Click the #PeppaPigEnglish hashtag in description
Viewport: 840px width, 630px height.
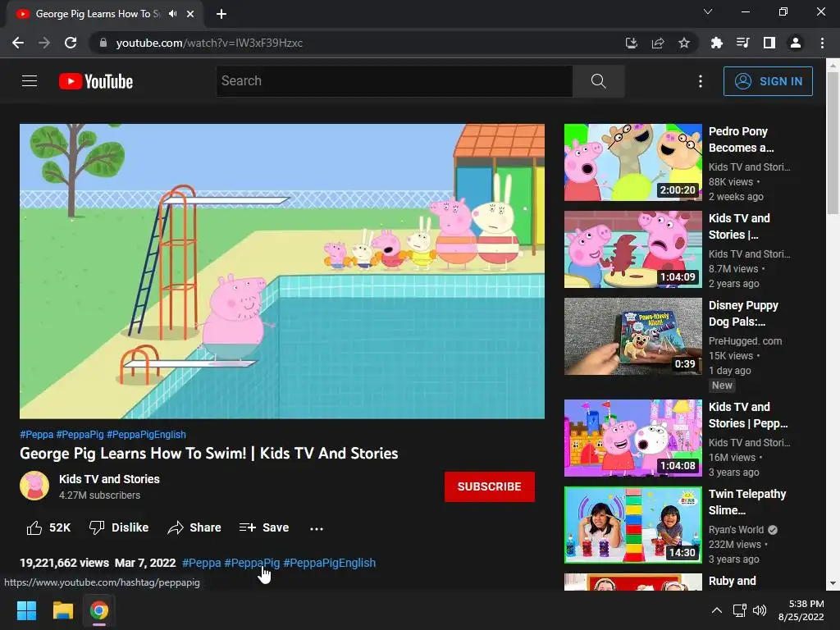[330, 563]
